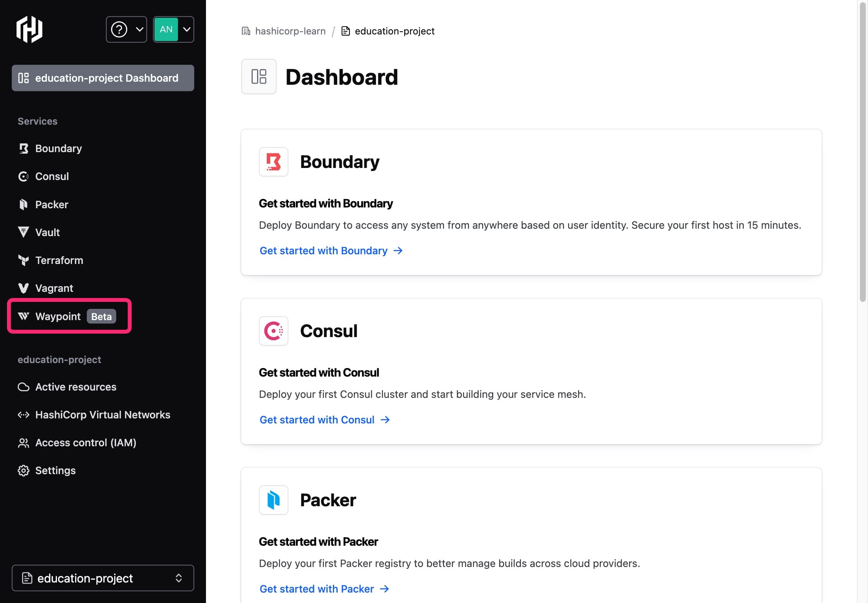Open HashiCorp Virtual Networks page
Image resolution: width=868 pixels, height=603 pixels.
[103, 415]
